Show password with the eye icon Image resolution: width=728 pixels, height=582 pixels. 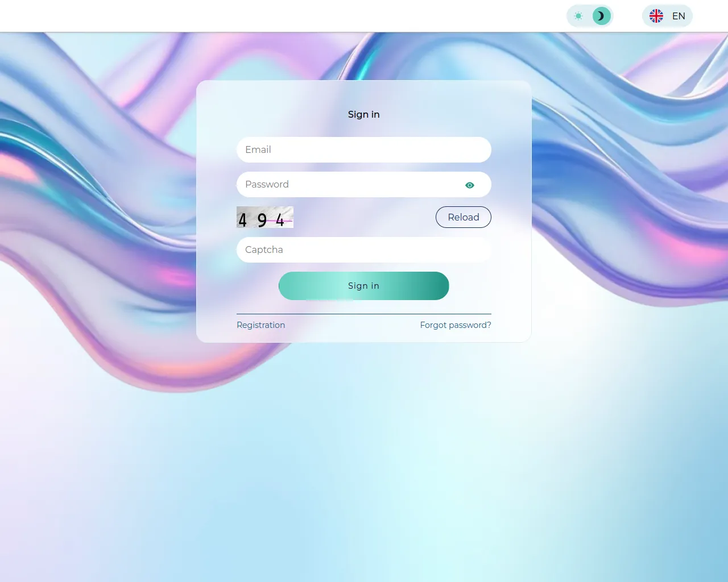point(470,185)
